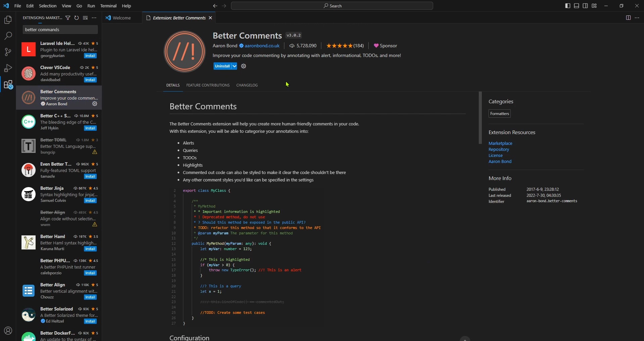Split the editor to the right
The height and width of the screenshot is (341, 644).
(x=628, y=18)
